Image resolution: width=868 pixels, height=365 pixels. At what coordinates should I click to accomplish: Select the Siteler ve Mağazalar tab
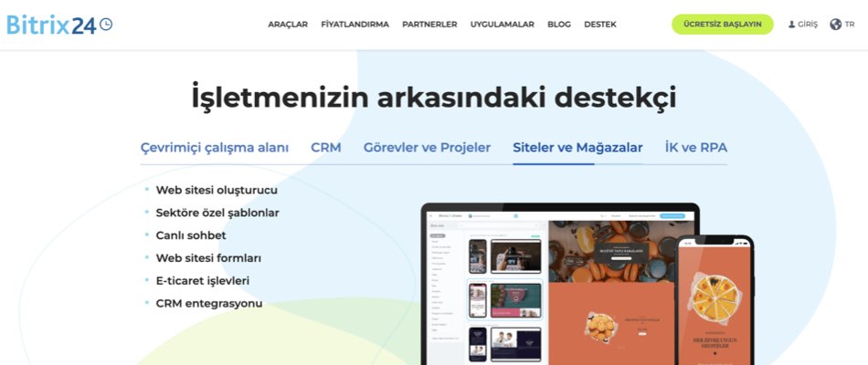pos(577,148)
